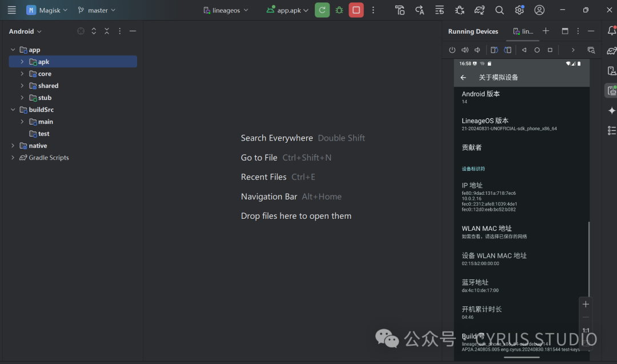The image size is (617, 364).
Task: Collapse all project tree nodes
Action: 107,31
